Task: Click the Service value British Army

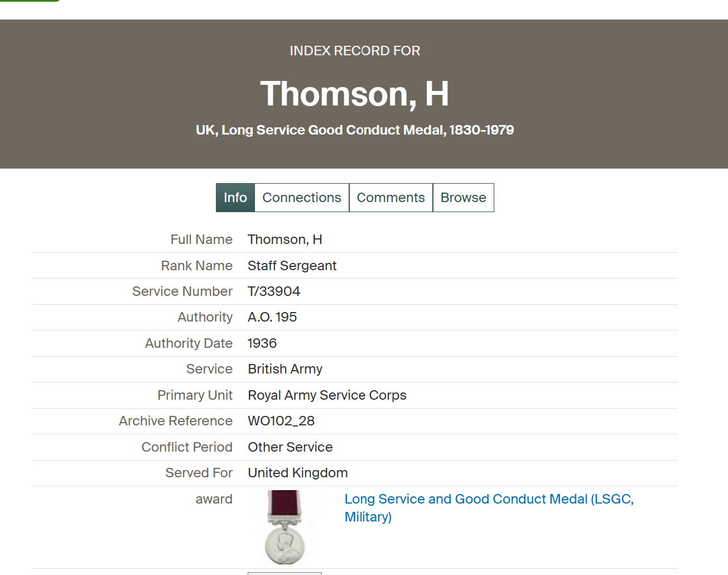Action: (x=285, y=369)
